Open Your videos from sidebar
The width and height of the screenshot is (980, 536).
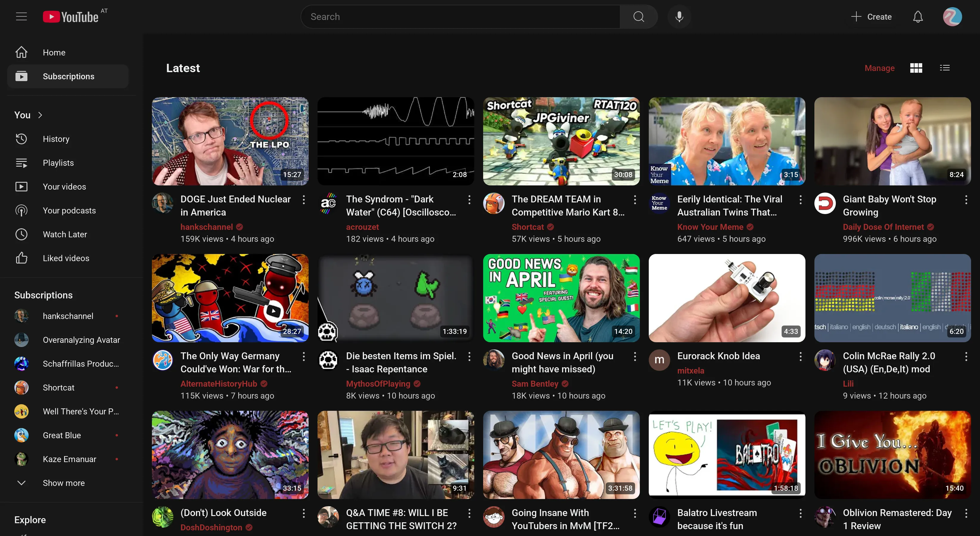point(68,187)
